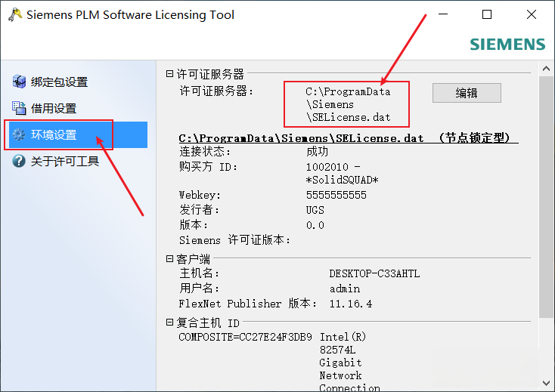Close the Licensing Tool window
The width and height of the screenshot is (555, 392).
(x=532, y=14)
